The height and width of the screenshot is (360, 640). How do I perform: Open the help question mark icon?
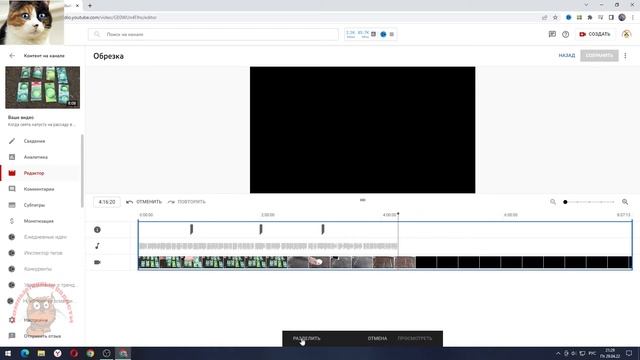tap(565, 34)
